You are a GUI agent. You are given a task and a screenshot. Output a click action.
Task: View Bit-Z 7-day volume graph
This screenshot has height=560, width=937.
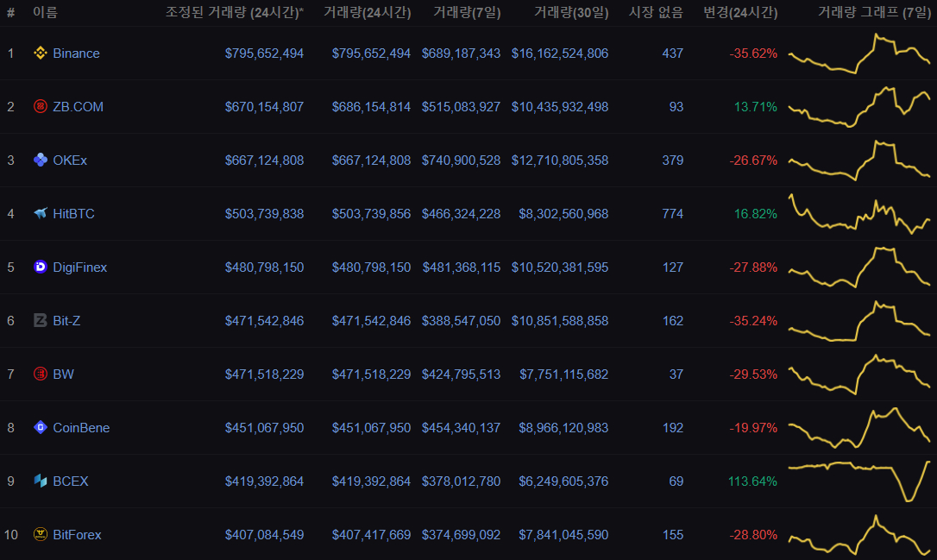[x=859, y=320]
